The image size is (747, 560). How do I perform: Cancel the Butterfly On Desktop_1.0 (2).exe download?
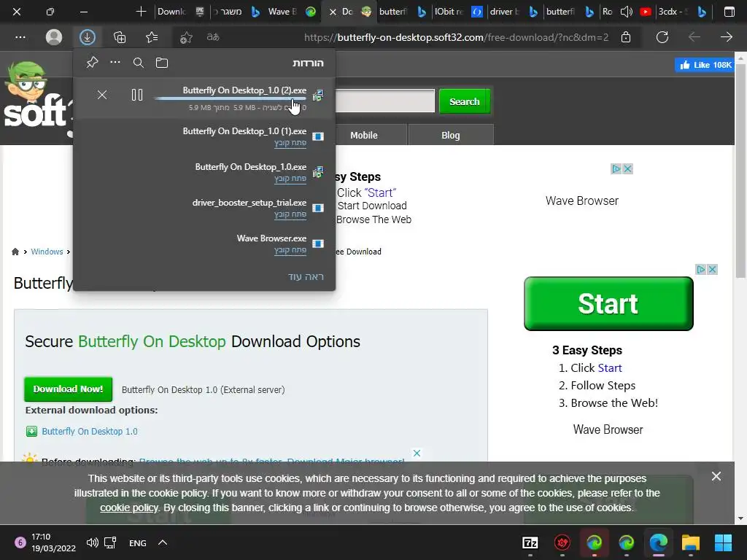[102, 95]
